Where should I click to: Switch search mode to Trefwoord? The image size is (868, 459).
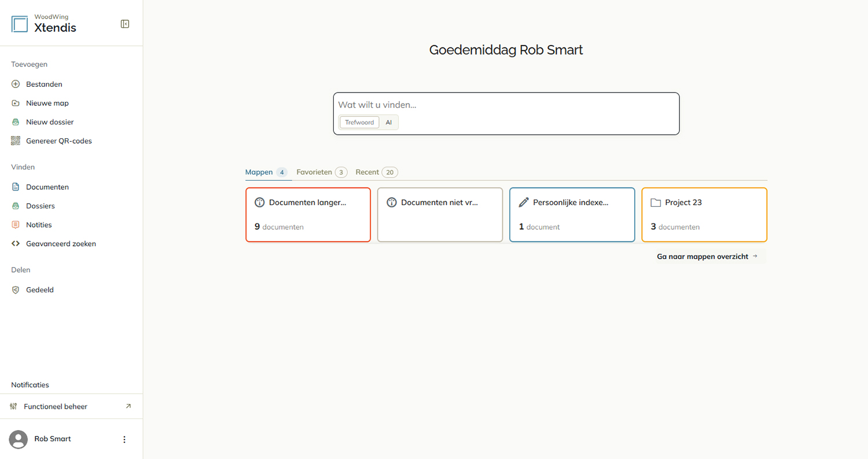click(359, 122)
